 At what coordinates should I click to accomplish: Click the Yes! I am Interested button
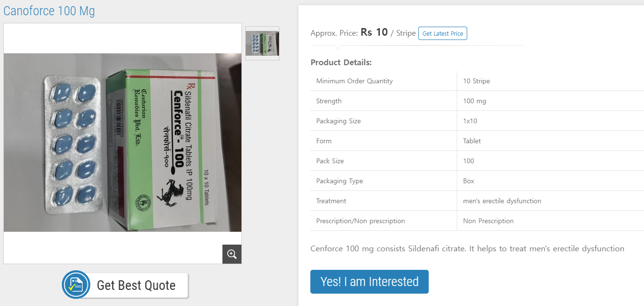click(x=369, y=282)
